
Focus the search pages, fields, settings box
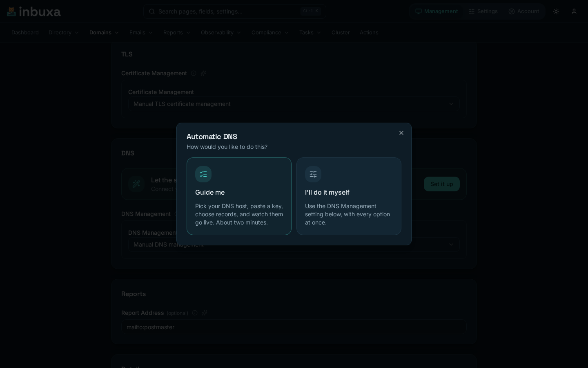click(235, 11)
